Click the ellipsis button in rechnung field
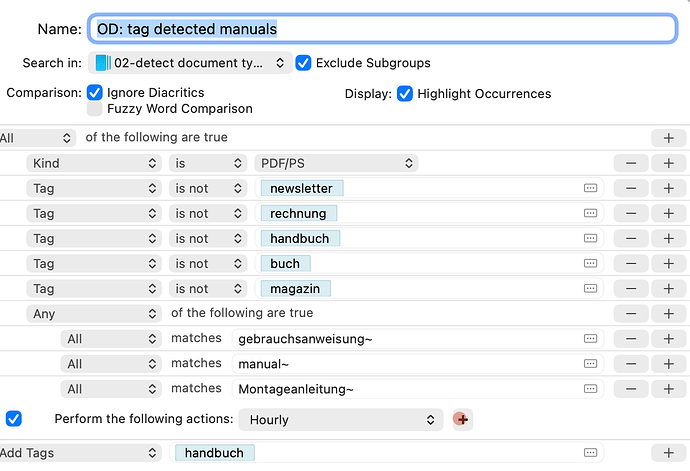Viewport: 690px width, 471px height. [590, 213]
